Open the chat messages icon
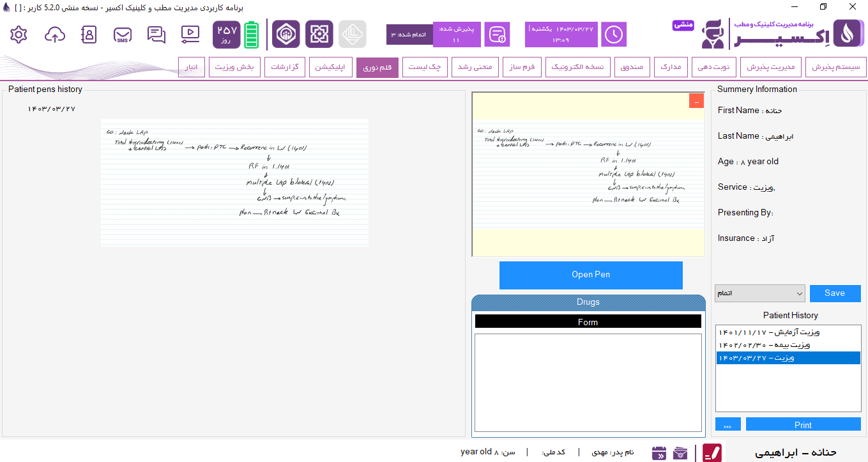The width and height of the screenshot is (868, 462). [x=156, y=35]
